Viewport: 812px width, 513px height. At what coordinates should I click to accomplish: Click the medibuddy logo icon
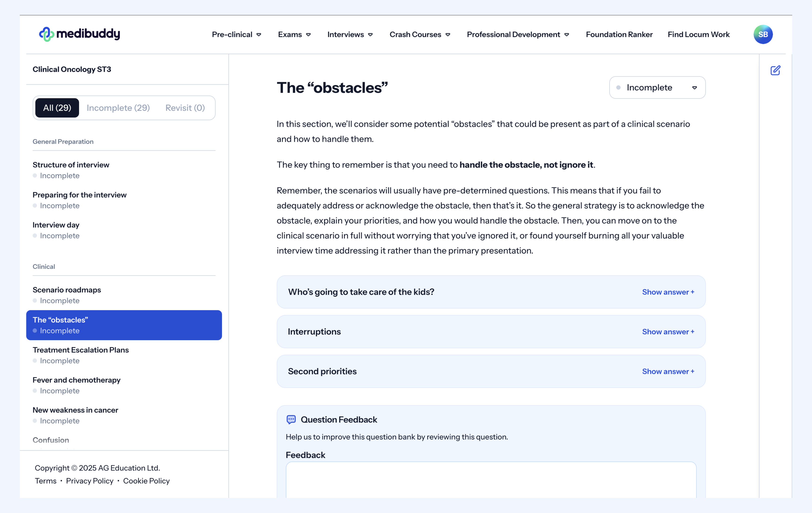[x=47, y=34]
